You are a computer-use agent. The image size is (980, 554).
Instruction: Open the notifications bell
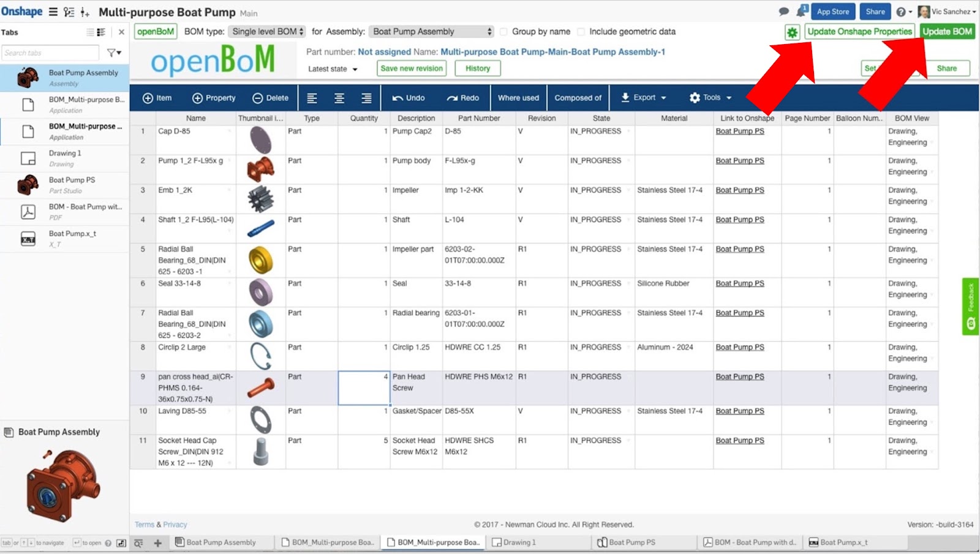[801, 11]
